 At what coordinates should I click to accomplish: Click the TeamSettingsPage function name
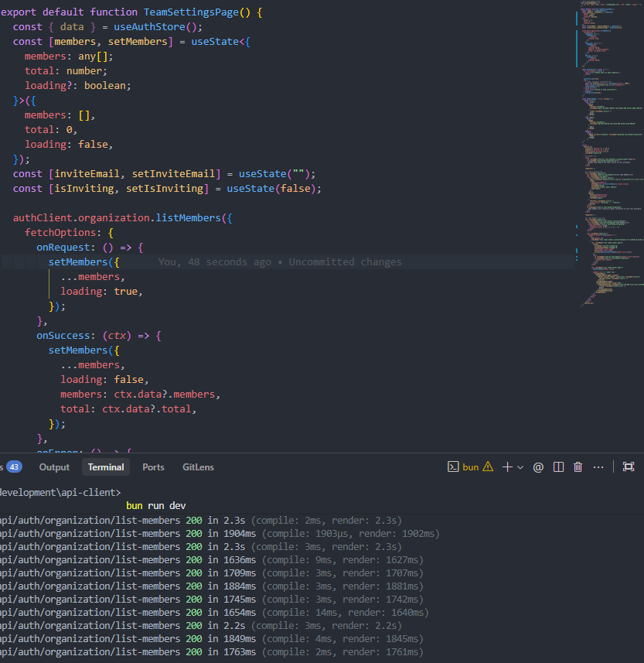(192, 12)
